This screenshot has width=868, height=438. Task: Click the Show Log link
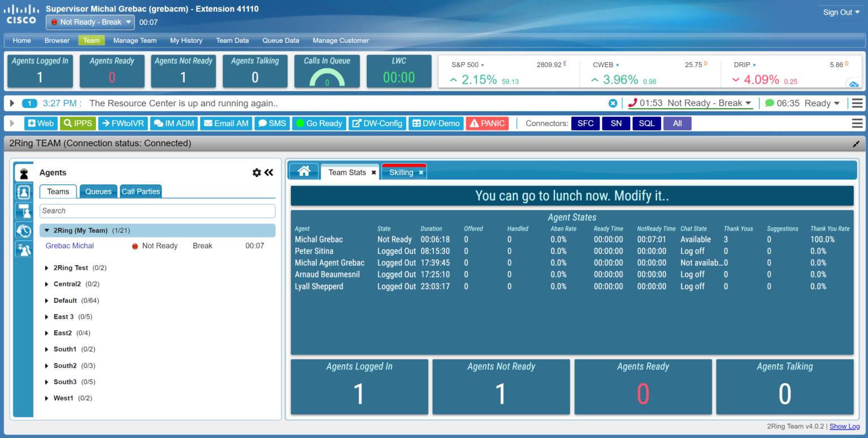844,426
